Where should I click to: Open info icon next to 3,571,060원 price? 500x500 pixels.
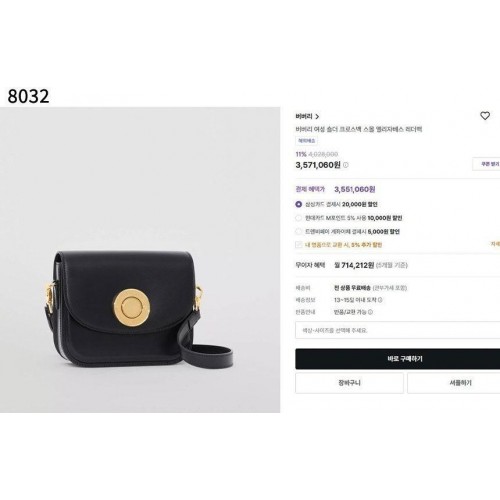click(x=346, y=165)
